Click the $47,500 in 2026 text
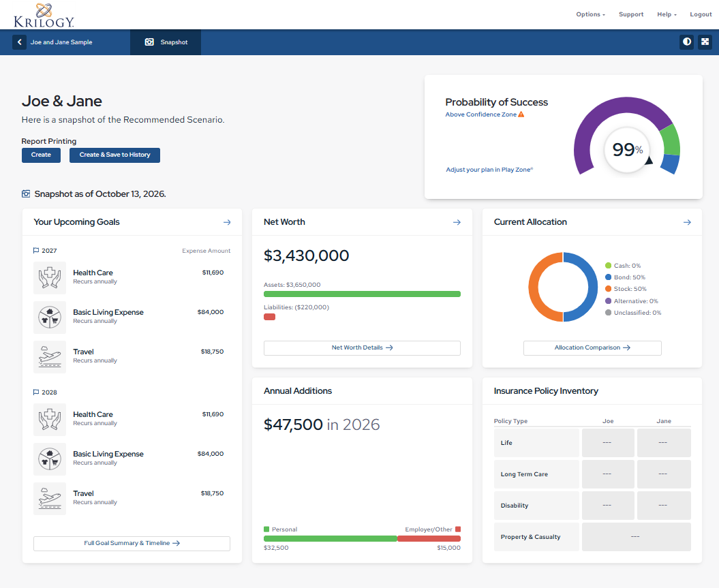 (322, 425)
